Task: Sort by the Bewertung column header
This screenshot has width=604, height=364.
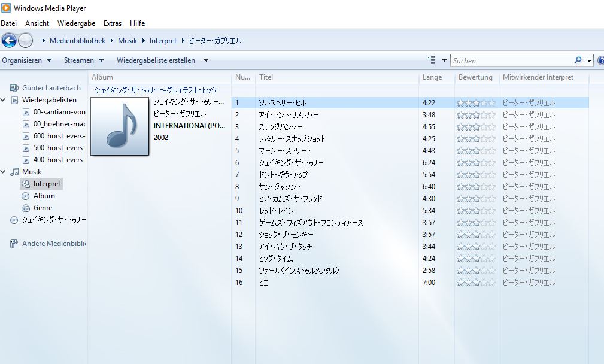Action: (477, 77)
